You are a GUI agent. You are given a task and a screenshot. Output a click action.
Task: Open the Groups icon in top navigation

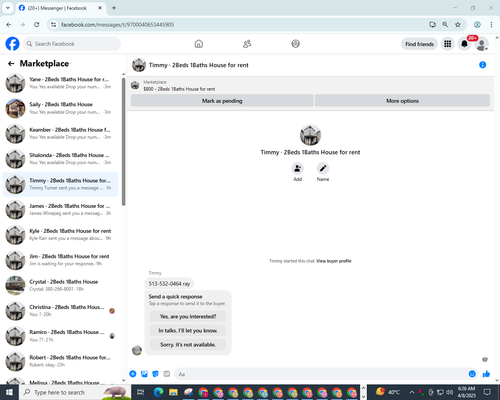295,44
